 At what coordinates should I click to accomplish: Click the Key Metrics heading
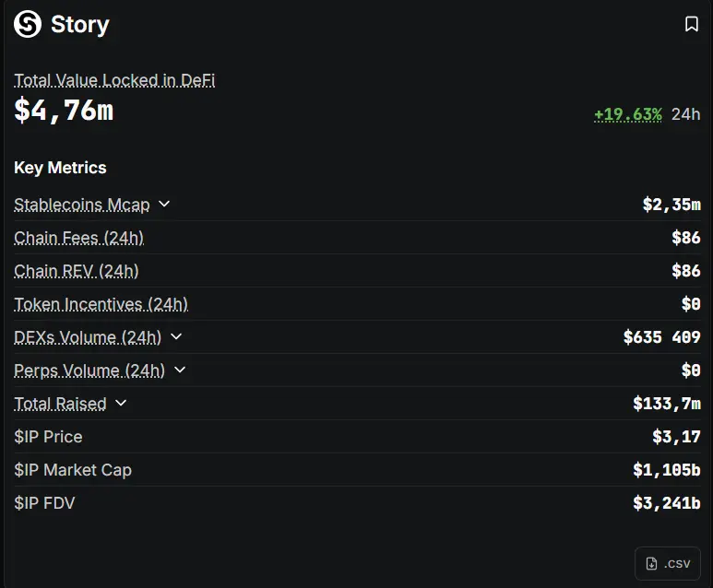click(x=60, y=168)
